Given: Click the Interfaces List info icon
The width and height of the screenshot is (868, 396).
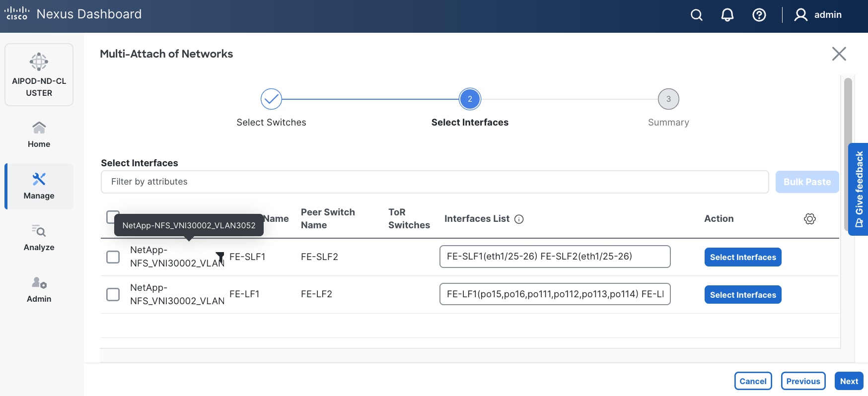Looking at the screenshot, I should click(x=519, y=219).
